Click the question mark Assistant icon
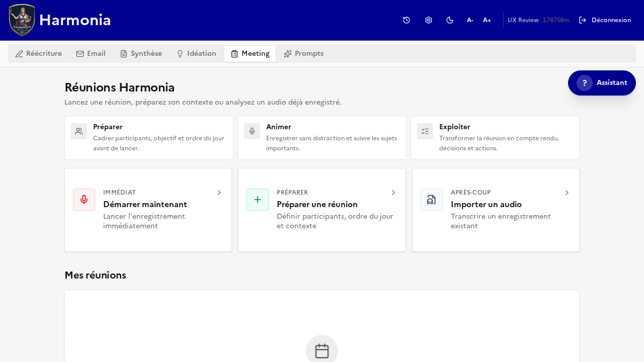 coord(585,83)
